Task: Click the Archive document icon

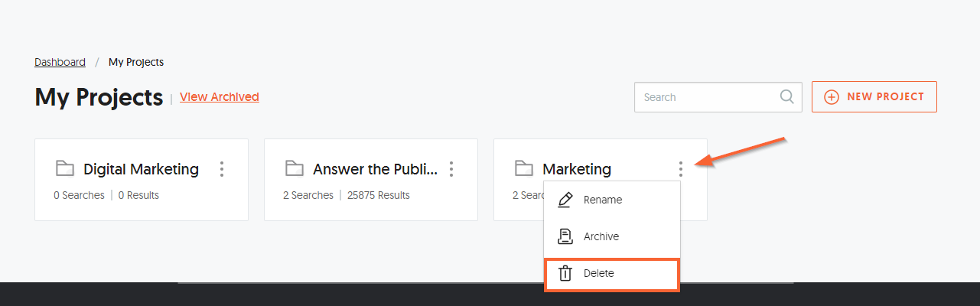Action: [565, 236]
